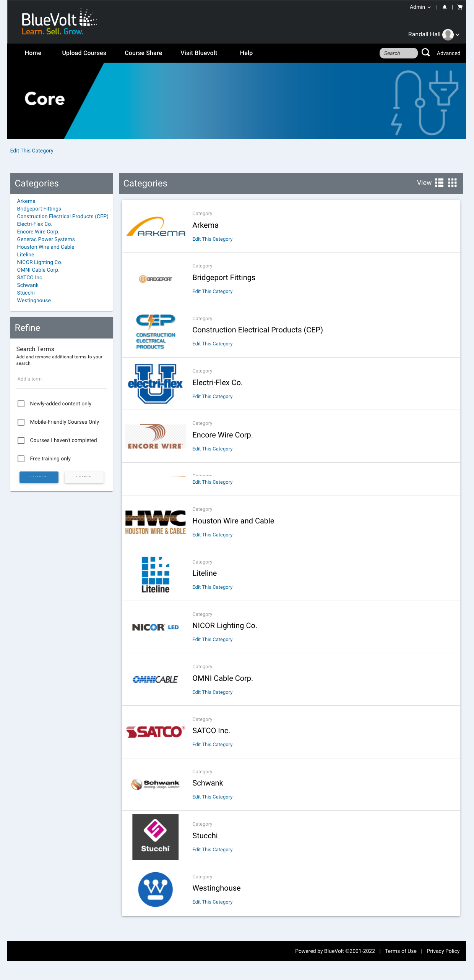The image size is (474, 980).
Task: Enable Newly-added content only checkbox
Action: click(x=21, y=404)
